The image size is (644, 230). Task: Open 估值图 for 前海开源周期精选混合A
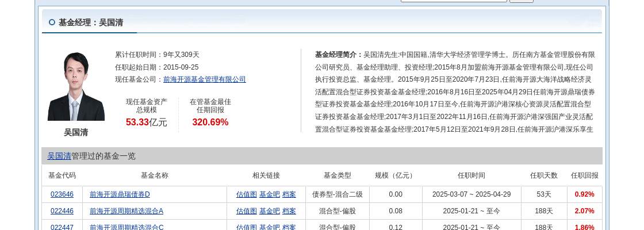click(247, 211)
